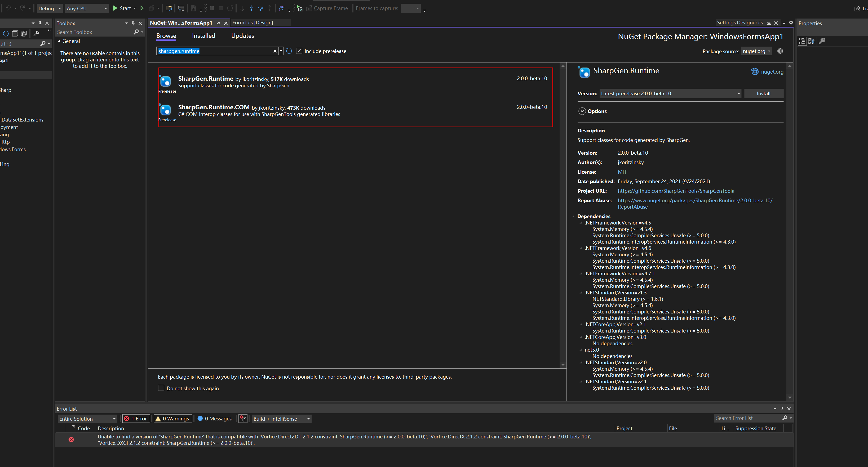
Task: Click Start Without Debugging outline arrow
Action: [142, 8]
